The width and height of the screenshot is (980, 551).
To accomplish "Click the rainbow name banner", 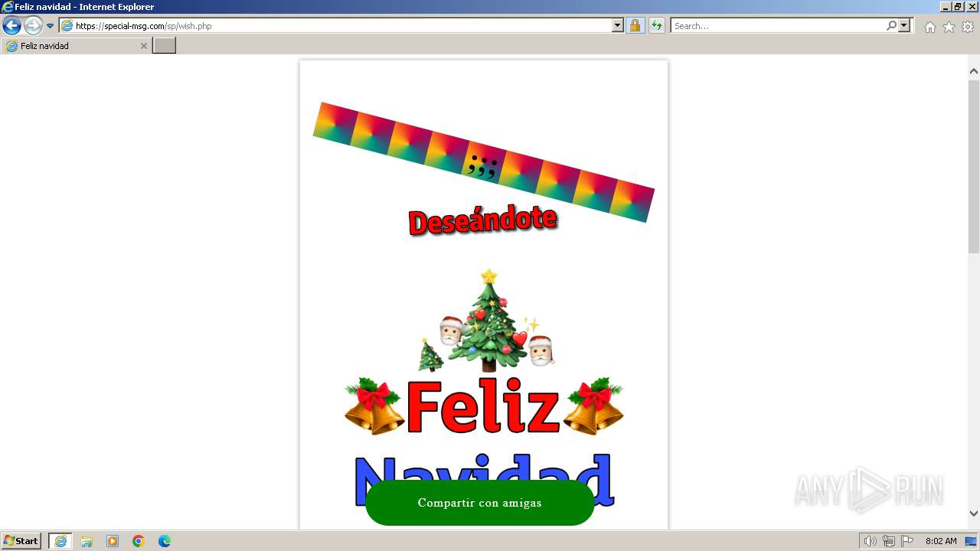I will pyautogui.click(x=484, y=162).
